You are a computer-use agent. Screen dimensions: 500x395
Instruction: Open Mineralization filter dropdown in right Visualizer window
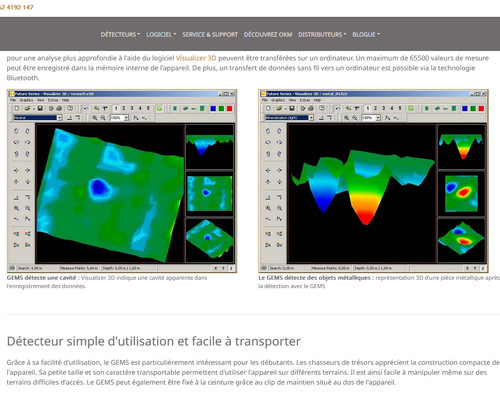[289, 118]
